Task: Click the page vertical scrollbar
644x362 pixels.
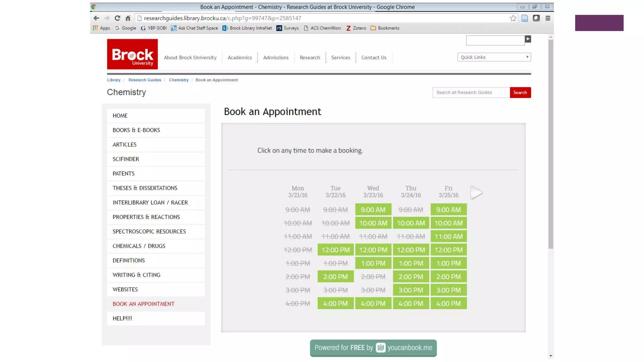Action: [x=550, y=145]
